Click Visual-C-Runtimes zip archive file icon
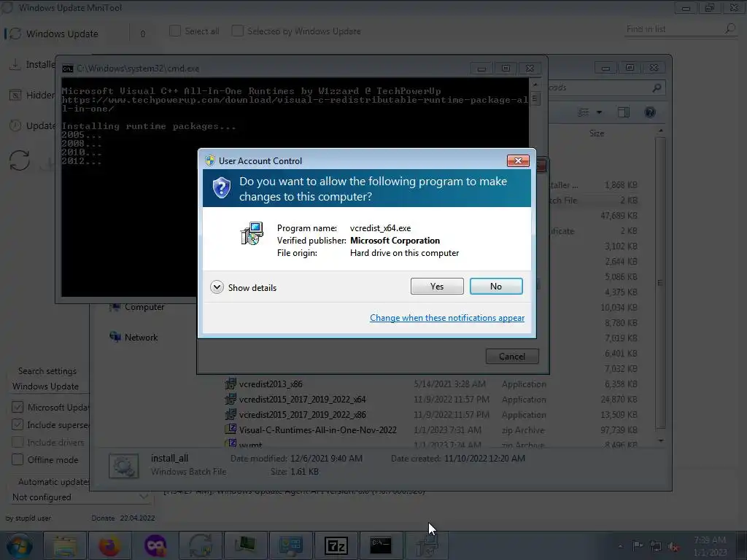Viewport: 747px width, 560px height. [231, 429]
